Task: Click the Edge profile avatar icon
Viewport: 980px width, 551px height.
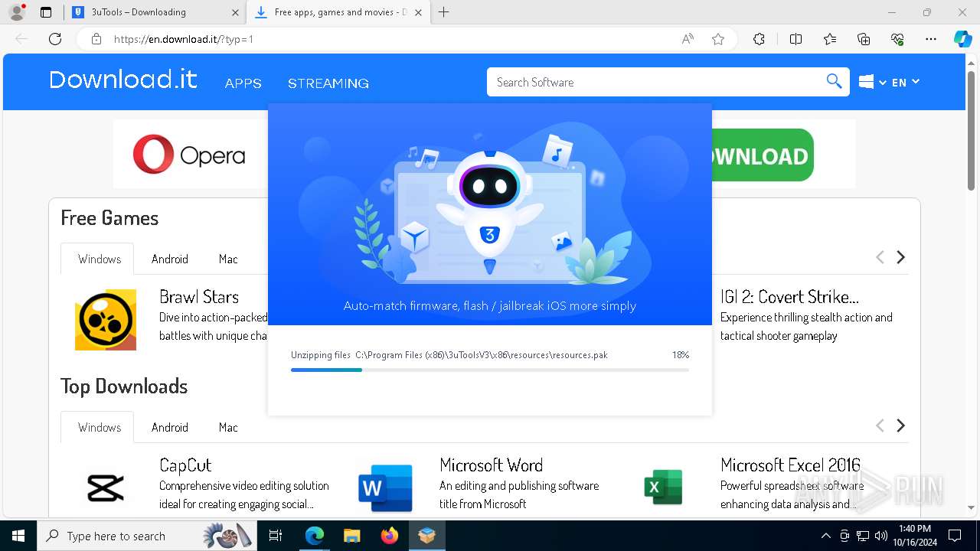Action: (17, 12)
